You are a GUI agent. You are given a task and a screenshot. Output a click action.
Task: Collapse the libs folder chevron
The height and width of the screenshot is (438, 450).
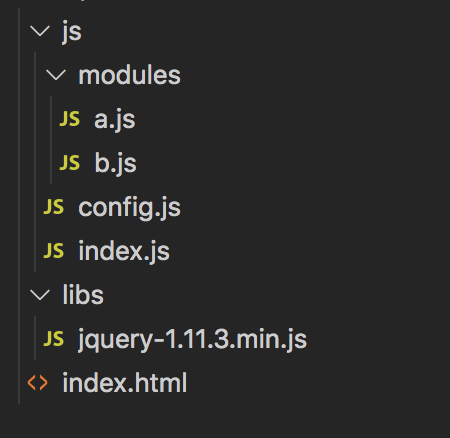point(40,295)
